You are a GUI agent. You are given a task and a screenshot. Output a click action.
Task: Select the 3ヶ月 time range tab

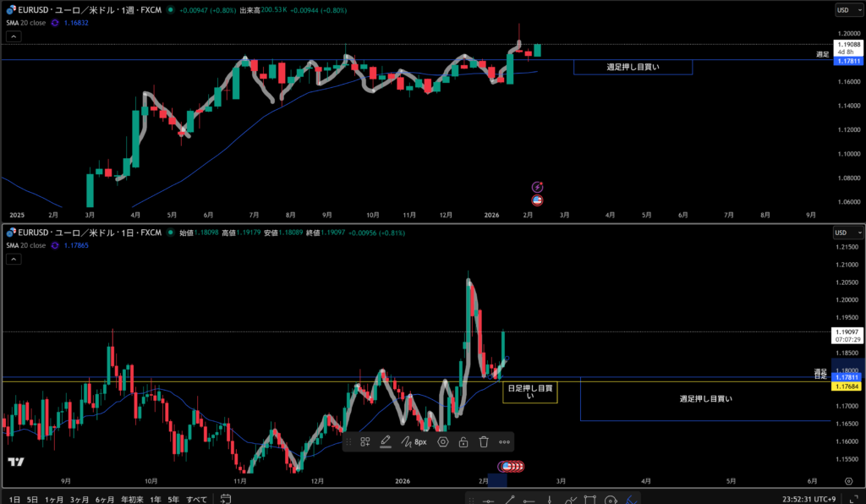[79, 499]
